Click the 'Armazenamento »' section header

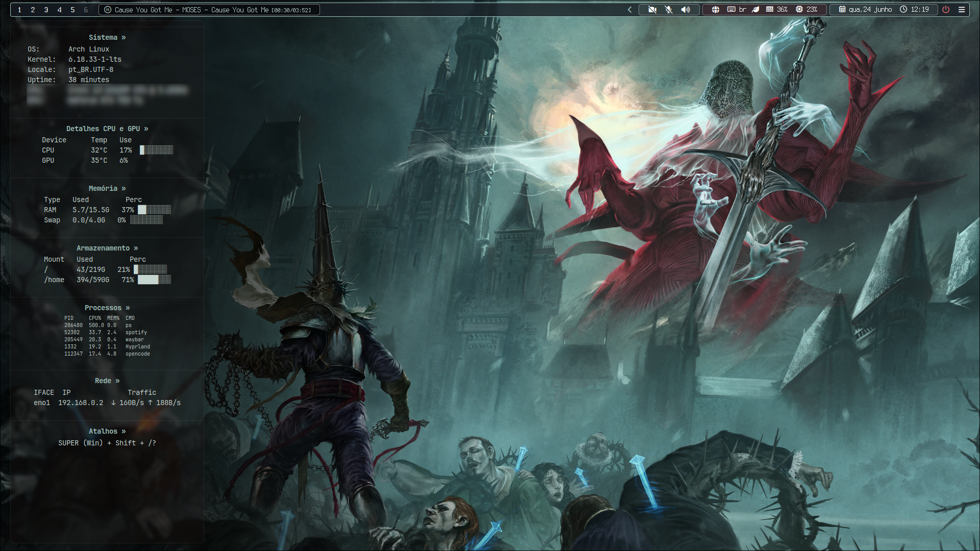107,248
